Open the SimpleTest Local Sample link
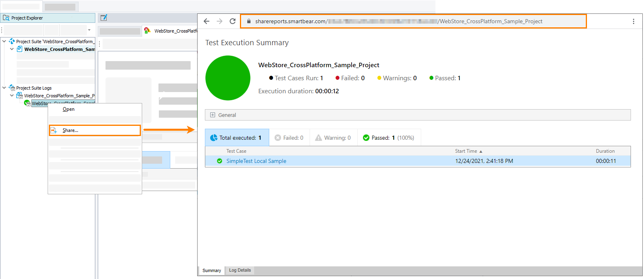The image size is (644, 279). click(x=256, y=161)
